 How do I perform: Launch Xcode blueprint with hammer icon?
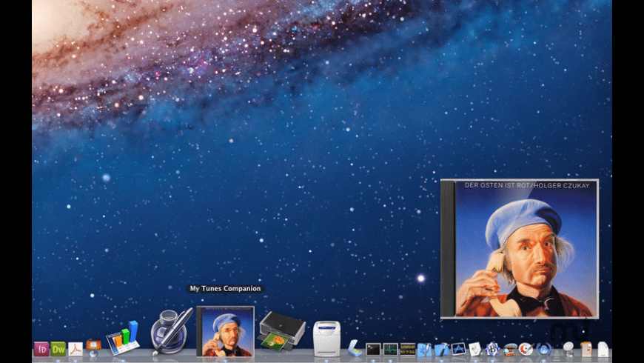pyautogui.click(x=425, y=350)
